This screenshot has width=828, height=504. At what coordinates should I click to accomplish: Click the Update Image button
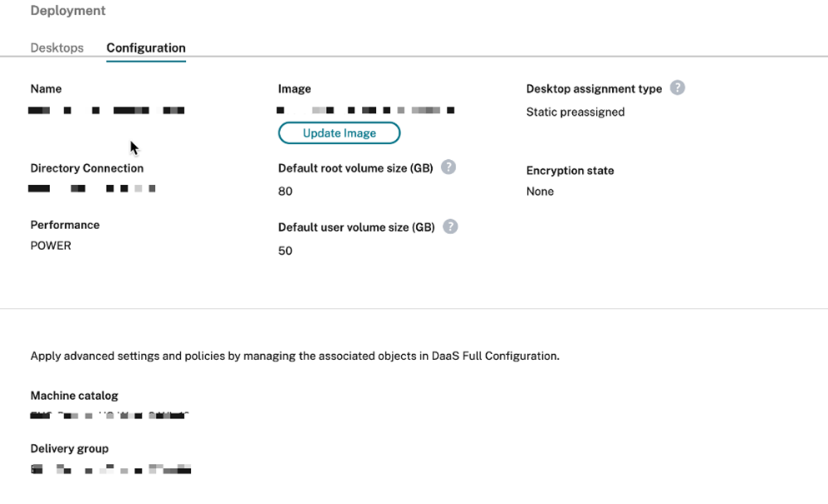tap(339, 132)
